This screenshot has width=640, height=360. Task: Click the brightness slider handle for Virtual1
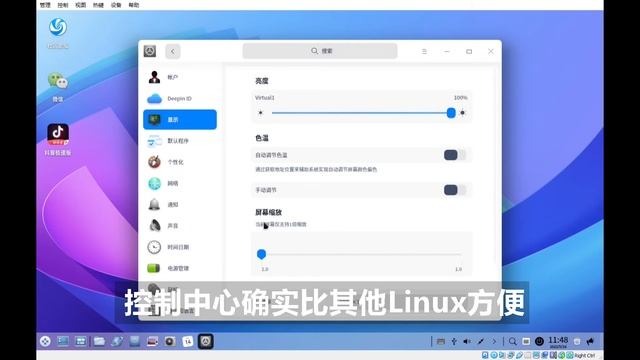(x=451, y=113)
